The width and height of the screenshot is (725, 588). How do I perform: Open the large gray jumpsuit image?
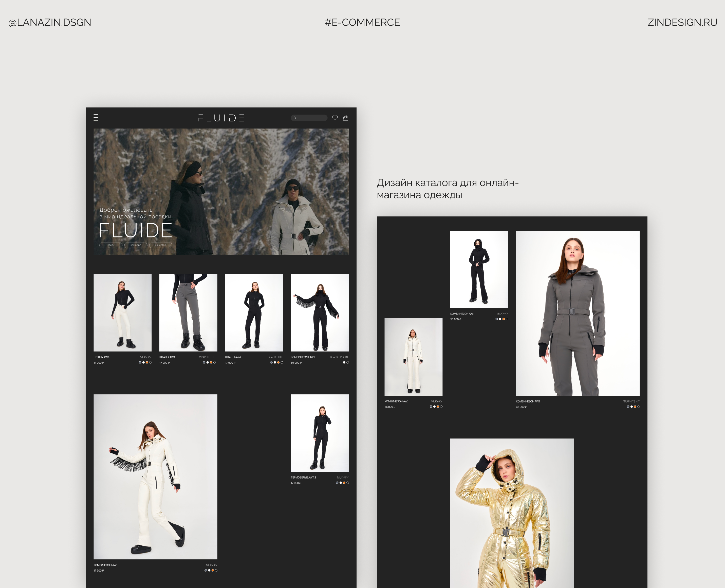[577, 313]
